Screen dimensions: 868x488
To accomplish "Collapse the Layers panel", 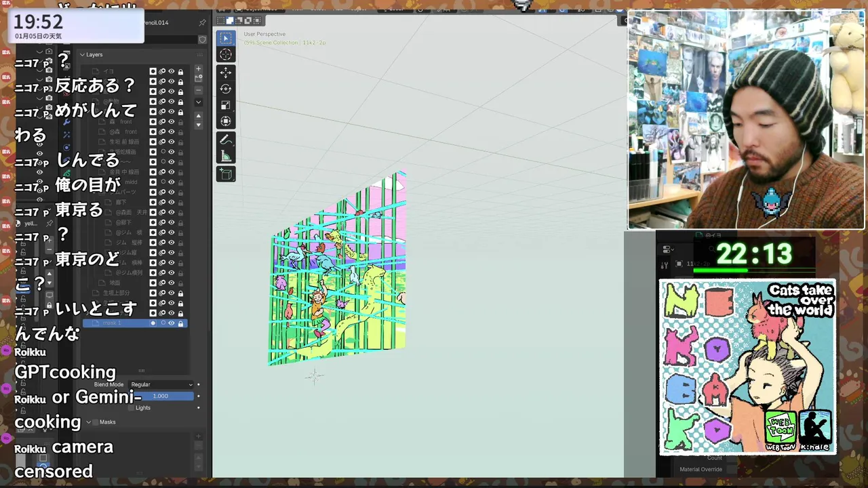I will pos(82,55).
